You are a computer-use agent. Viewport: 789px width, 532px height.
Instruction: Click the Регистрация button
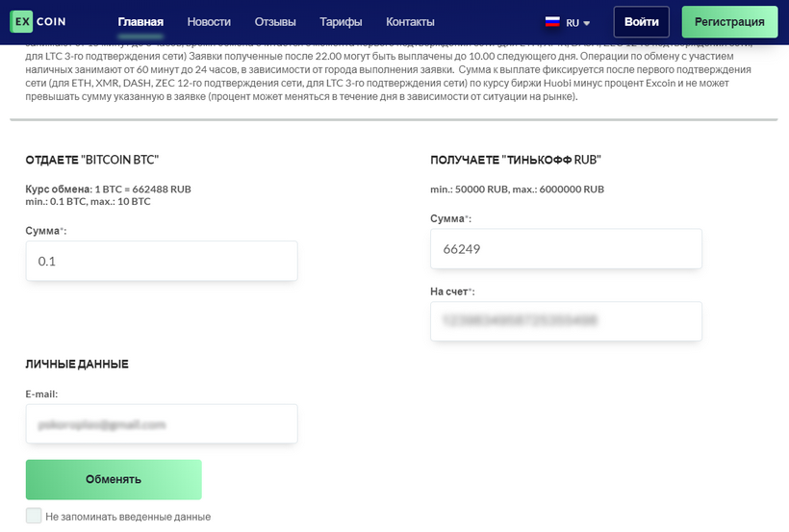(x=729, y=21)
